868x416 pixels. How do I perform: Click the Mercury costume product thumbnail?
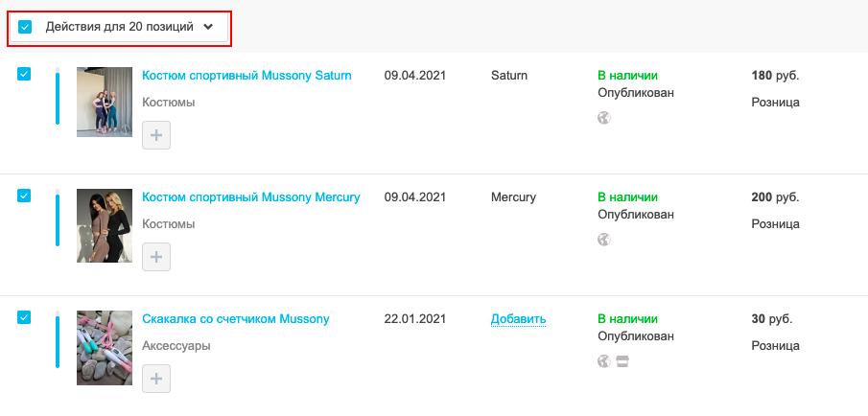tap(105, 225)
